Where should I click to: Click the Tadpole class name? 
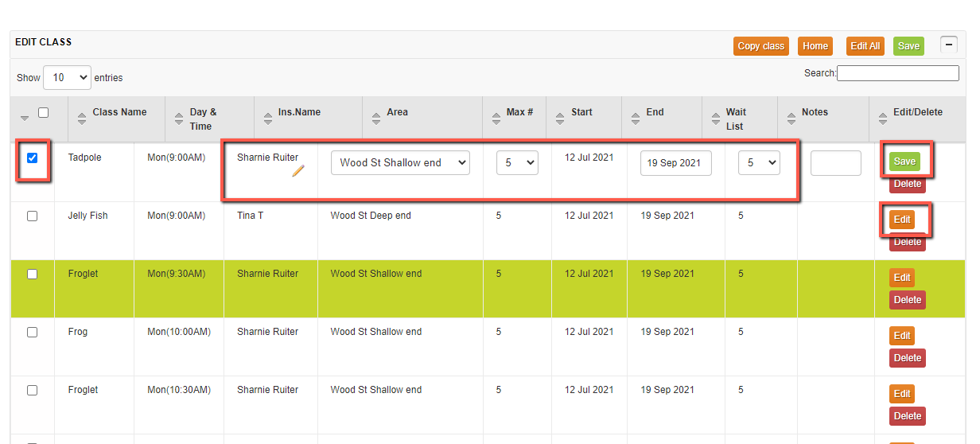[x=85, y=158]
